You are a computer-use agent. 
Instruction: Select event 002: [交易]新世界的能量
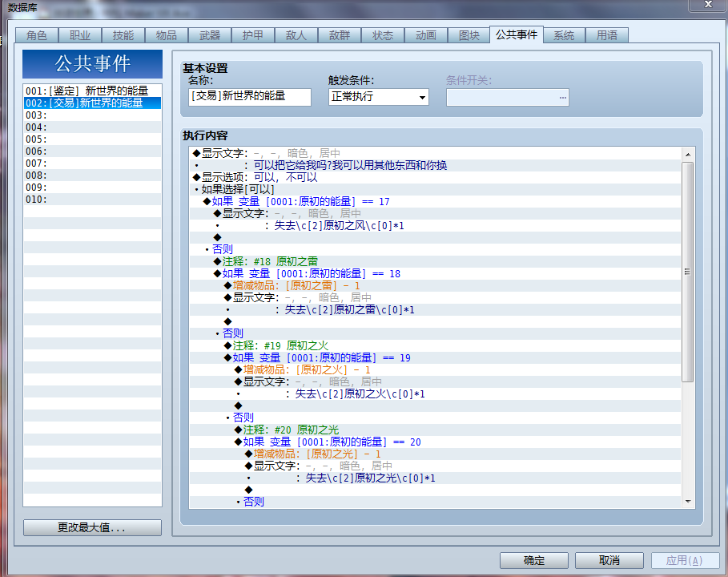pyautogui.click(x=92, y=103)
